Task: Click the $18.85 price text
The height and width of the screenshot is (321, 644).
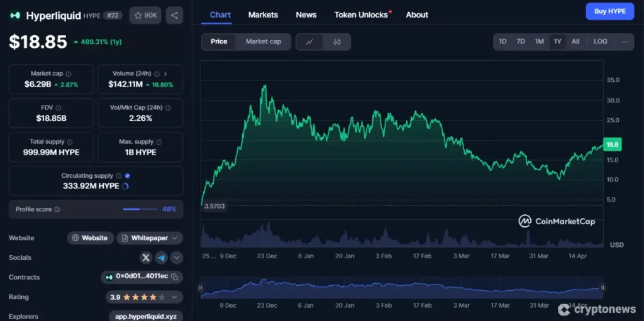Action: (38, 42)
